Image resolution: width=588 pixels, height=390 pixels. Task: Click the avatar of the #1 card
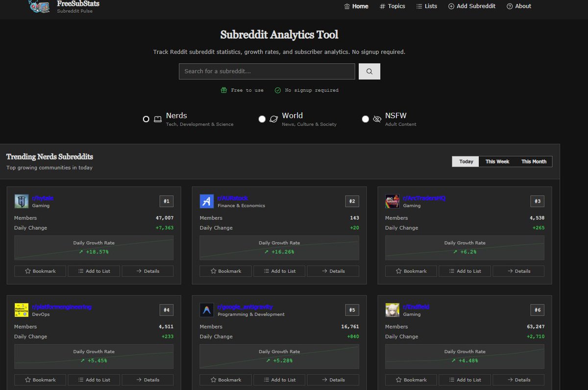(x=22, y=201)
